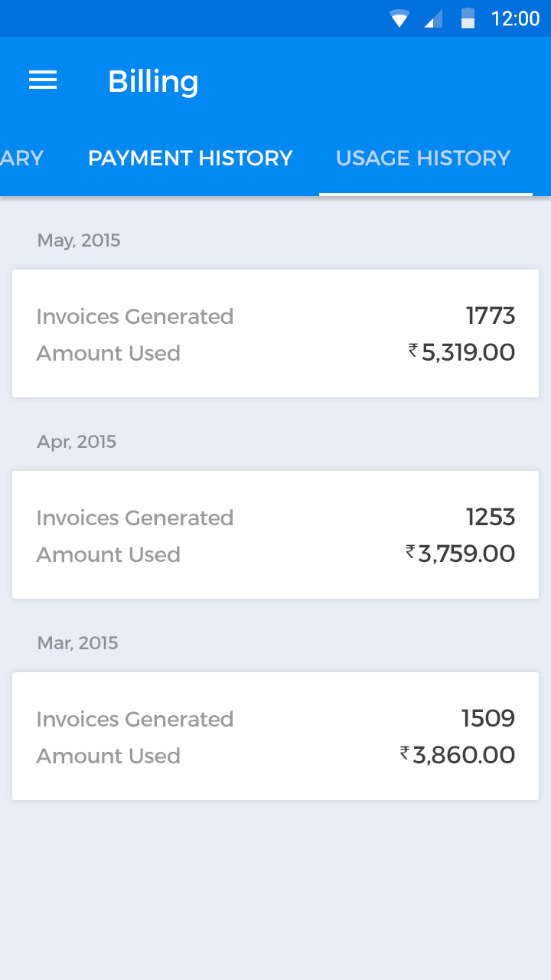Open the May 2015 usage card
The image size is (551, 980).
pos(275,333)
